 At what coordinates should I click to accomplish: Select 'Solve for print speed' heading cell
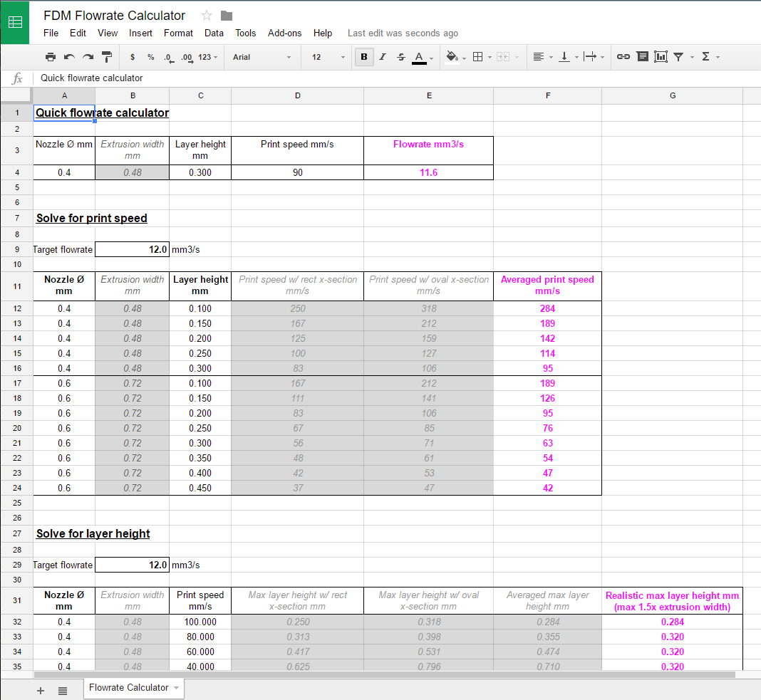pos(92,219)
